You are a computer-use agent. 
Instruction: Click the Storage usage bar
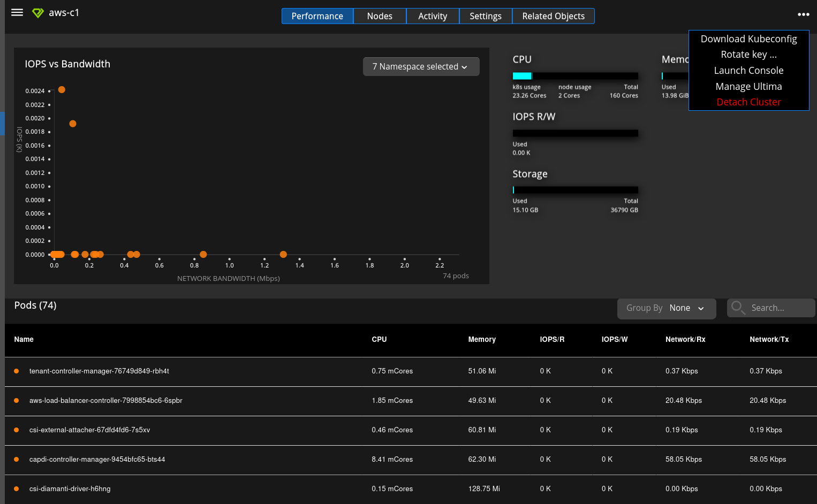point(576,190)
